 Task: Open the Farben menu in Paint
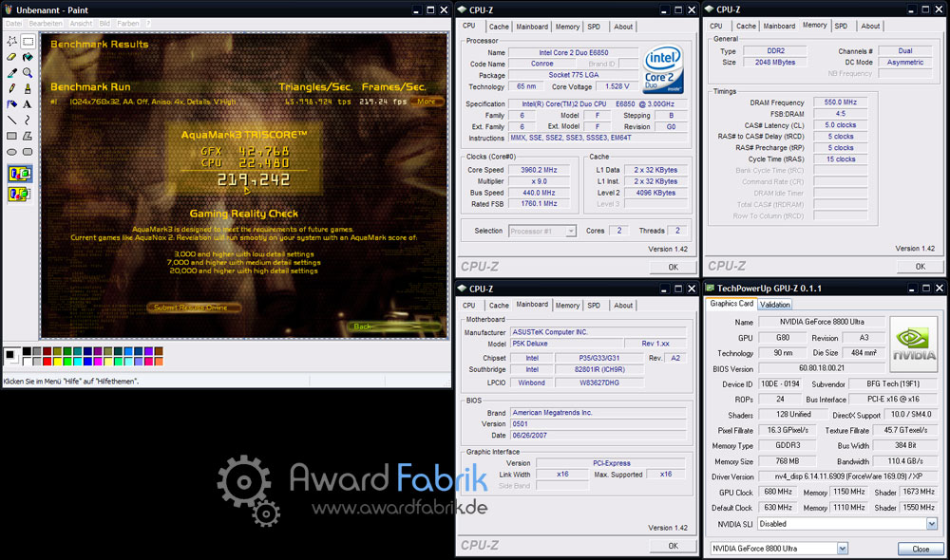(128, 24)
